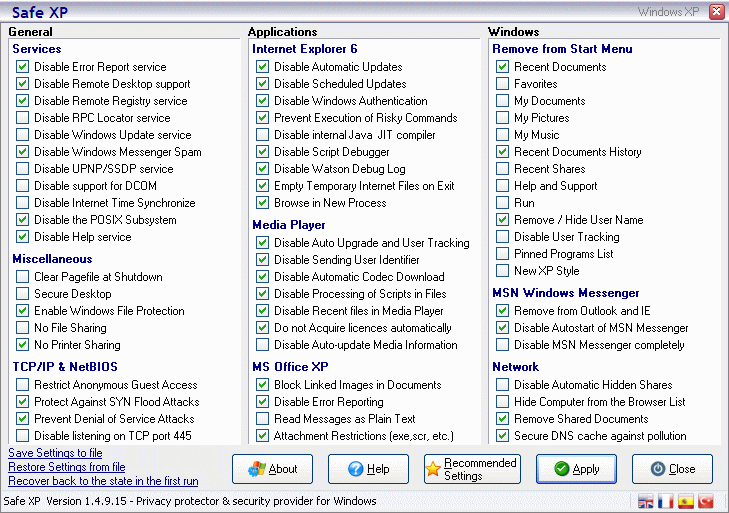729x513 pixels.
Task: Tick My Pictures checkbox
Action: click(502, 118)
